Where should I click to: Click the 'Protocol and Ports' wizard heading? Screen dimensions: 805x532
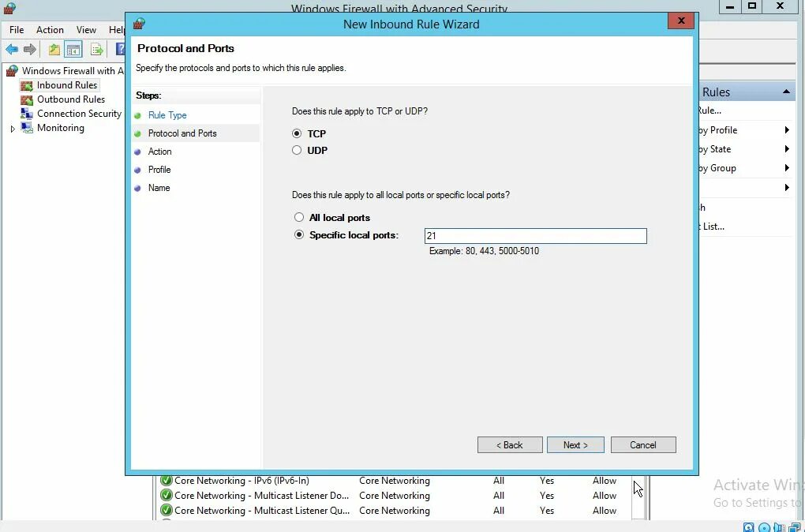(x=185, y=48)
